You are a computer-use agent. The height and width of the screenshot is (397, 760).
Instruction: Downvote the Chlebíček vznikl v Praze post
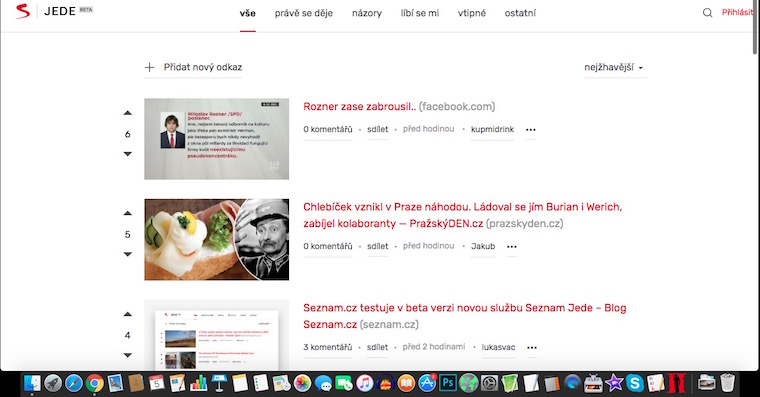127,254
